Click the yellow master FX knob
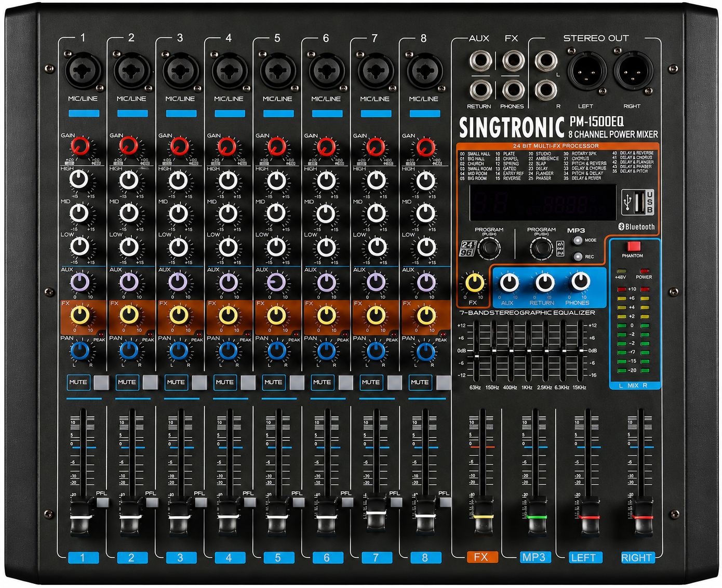 click(474, 283)
